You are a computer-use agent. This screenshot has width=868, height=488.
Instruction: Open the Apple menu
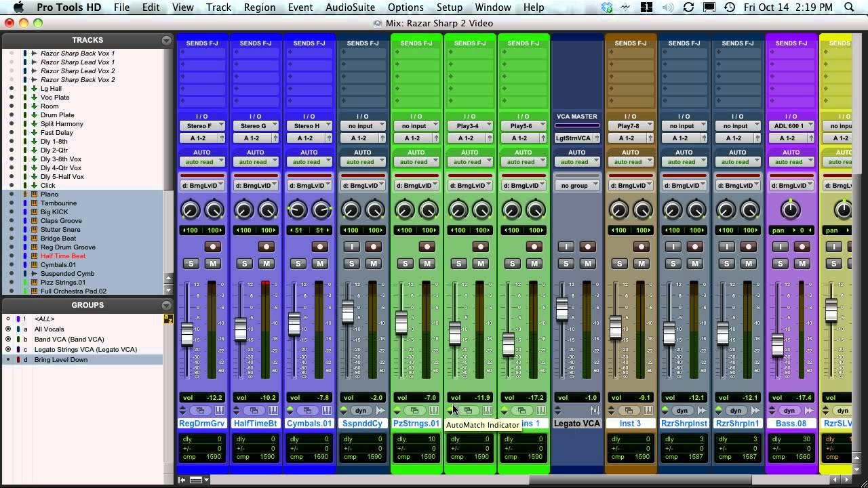click(x=18, y=7)
